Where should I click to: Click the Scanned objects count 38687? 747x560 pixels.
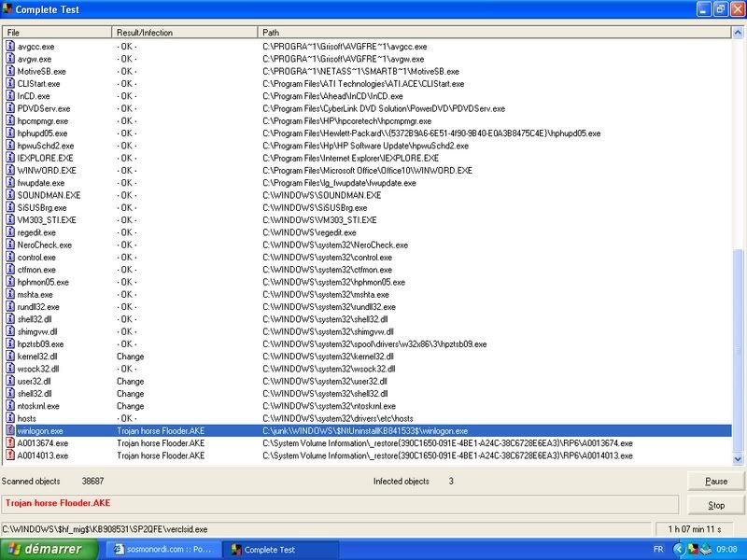(92, 481)
